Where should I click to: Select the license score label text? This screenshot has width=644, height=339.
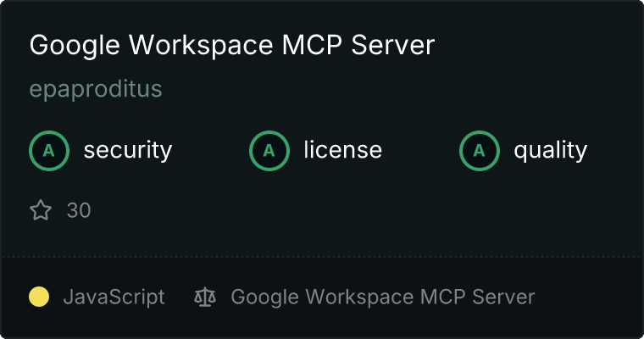pos(342,151)
